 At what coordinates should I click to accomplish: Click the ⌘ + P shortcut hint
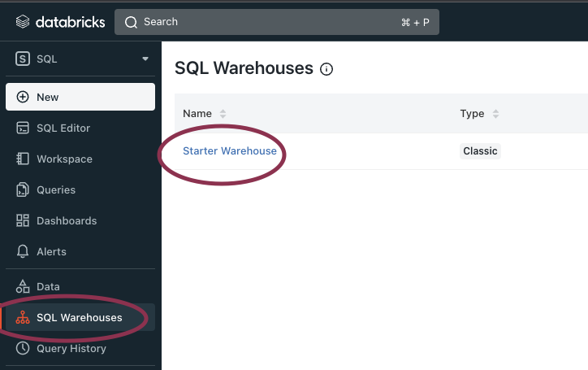tap(415, 23)
